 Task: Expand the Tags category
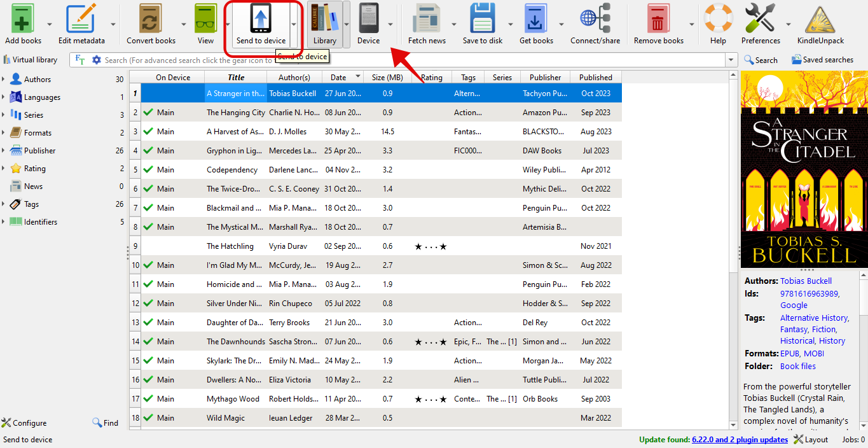coord(3,204)
